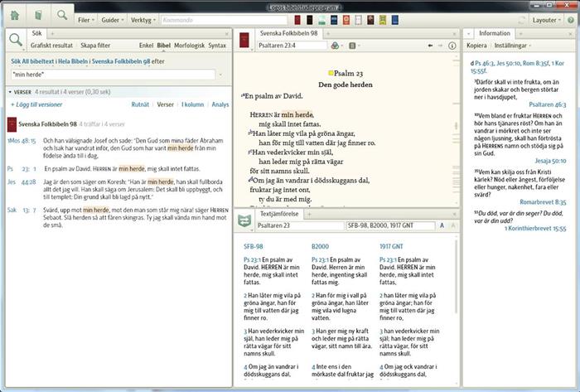The width and height of the screenshot is (580, 392).
Task: Open the white book shortcut in toolbar
Action: [x=358, y=20]
